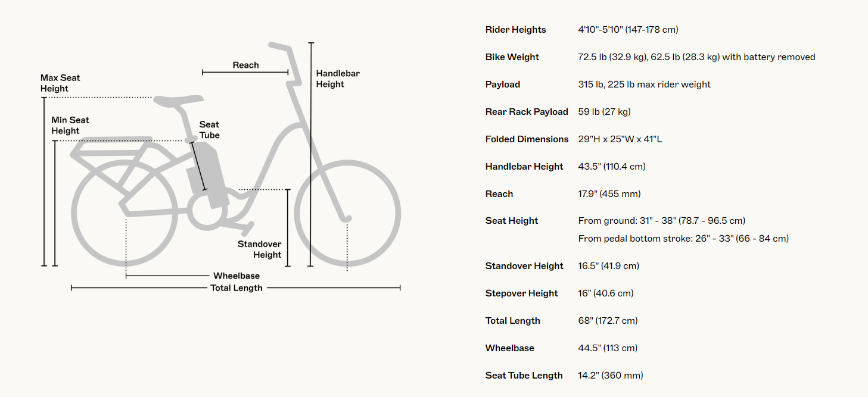Click the Seat Tube Length spec heading
Viewport: 868px width, 397px height.
click(x=524, y=376)
